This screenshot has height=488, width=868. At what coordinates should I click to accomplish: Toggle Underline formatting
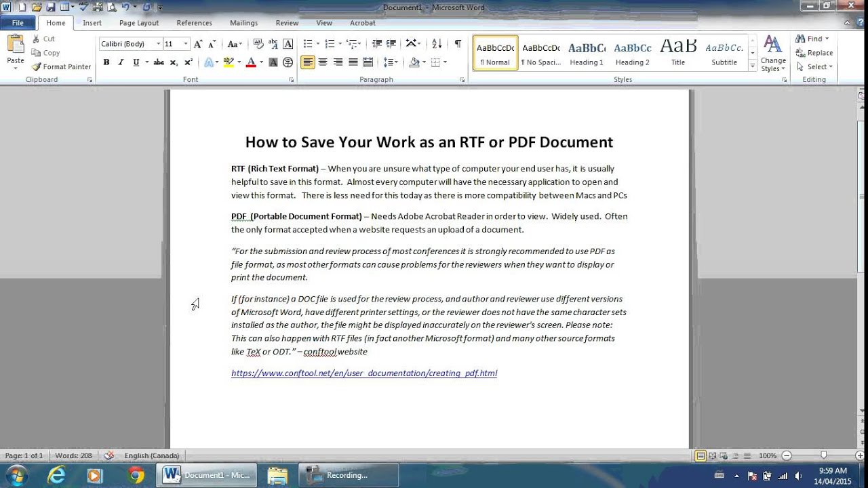(136, 62)
